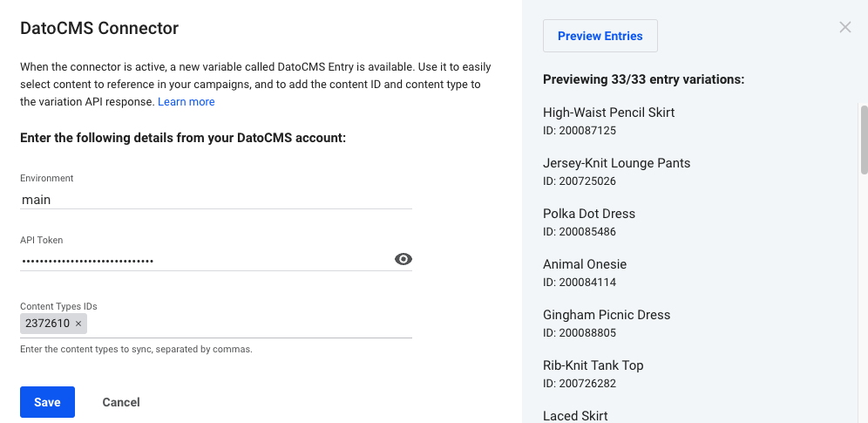This screenshot has width=868, height=423.
Task: Choose the Rib-Knit Tank Top entry
Action: 593,374
